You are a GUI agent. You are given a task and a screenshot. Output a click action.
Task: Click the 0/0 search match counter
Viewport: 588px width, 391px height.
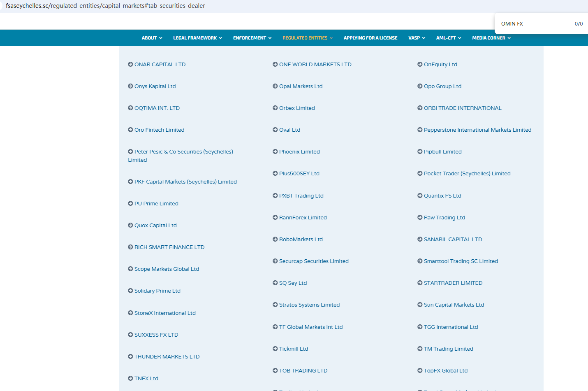point(579,24)
